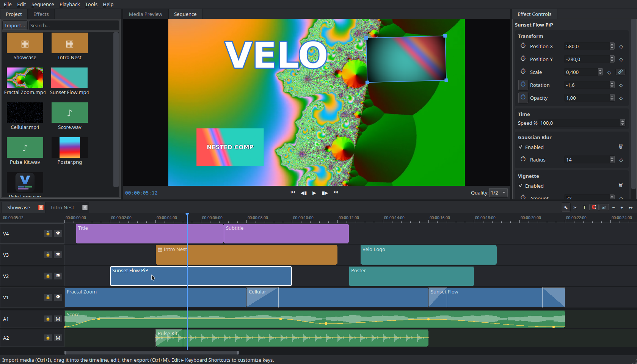
Task: Lock audio track A2
Action: (48, 338)
